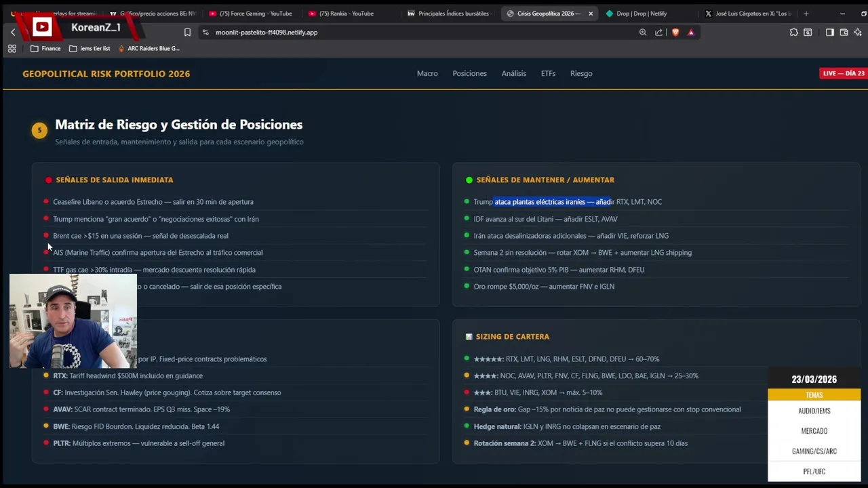The width and height of the screenshot is (868, 488).
Task: Open the Brave Shields lion icon
Action: click(x=675, y=32)
